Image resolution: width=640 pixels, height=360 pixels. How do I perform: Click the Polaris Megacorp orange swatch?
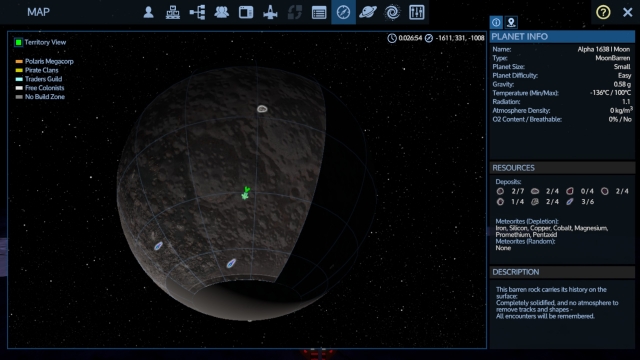point(19,62)
